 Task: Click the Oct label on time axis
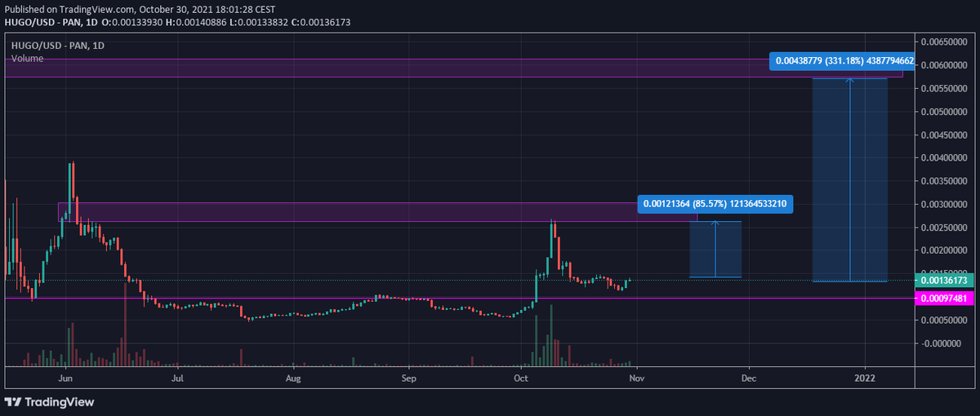pyautogui.click(x=520, y=378)
